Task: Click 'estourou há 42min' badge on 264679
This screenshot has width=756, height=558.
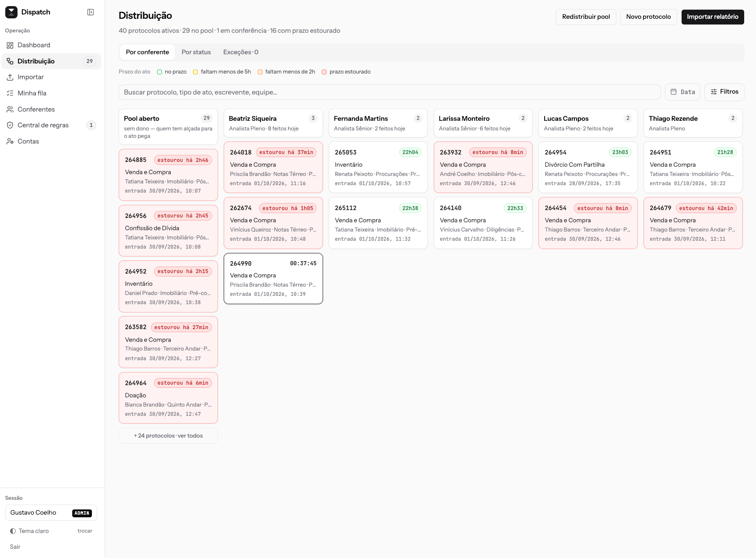Action: tap(706, 208)
